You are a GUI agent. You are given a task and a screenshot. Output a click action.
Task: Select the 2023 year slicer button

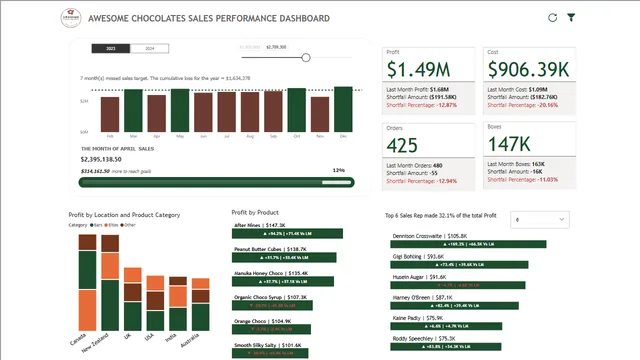pyautogui.click(x=111, y=49)
